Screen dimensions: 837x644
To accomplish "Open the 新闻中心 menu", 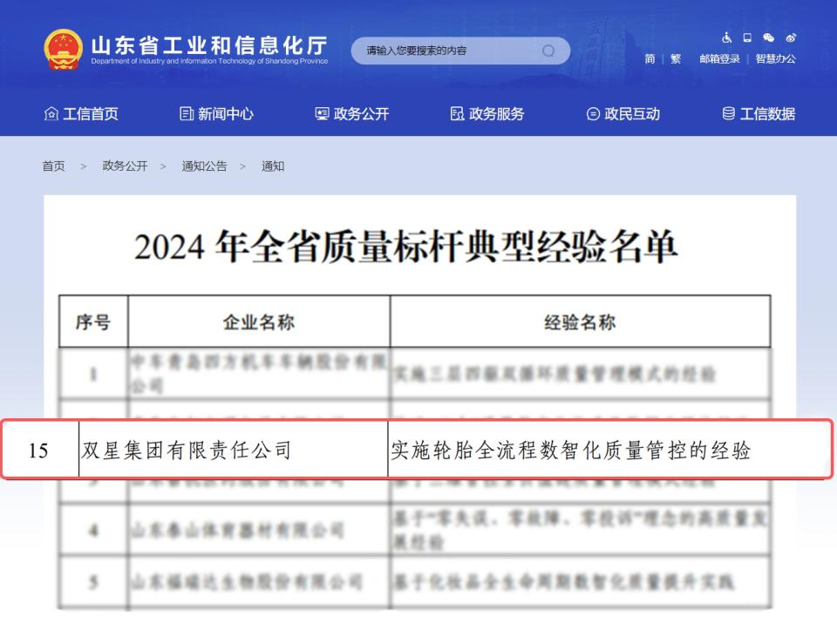I will point(216,114).
